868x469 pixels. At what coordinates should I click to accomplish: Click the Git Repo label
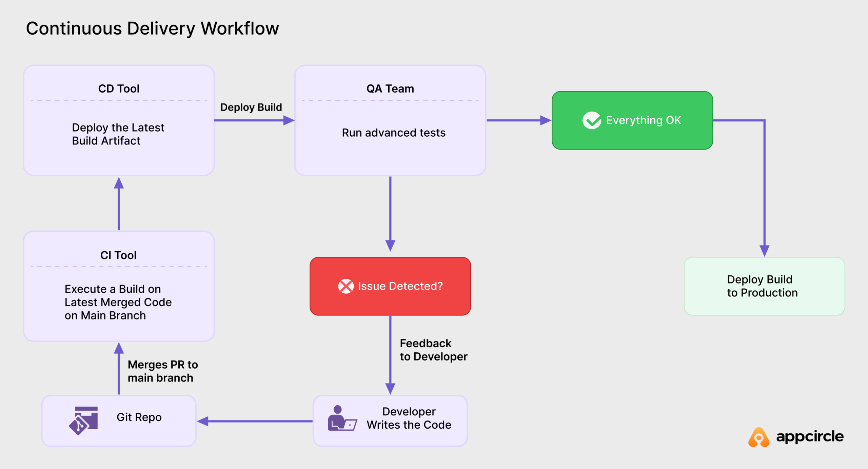coord(139,417)
